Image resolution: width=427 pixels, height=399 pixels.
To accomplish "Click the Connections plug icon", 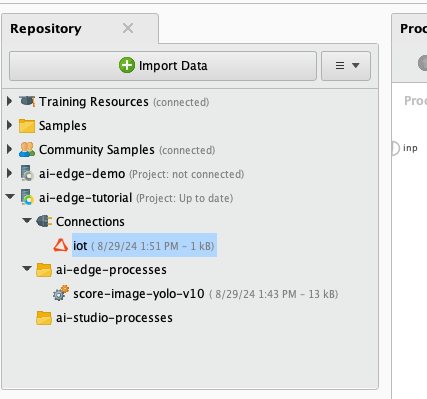I will (44, 221).
